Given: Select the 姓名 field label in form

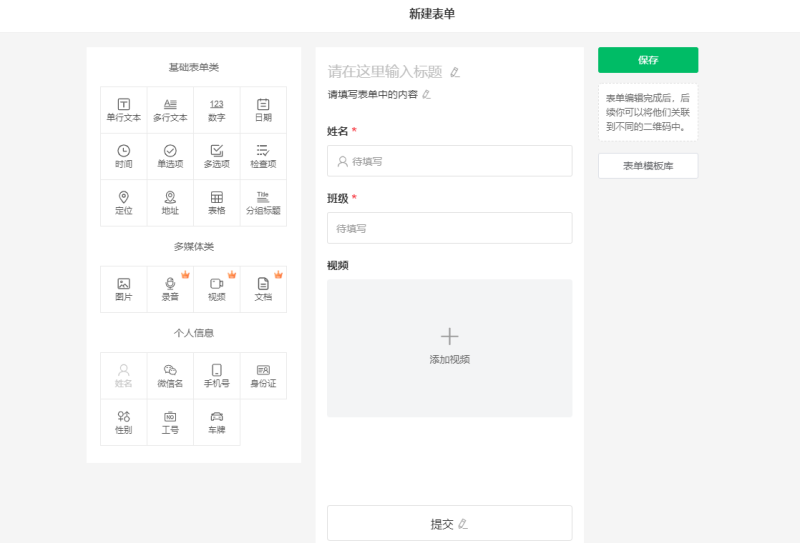Looking at the screenshot, I should point(338,132).
